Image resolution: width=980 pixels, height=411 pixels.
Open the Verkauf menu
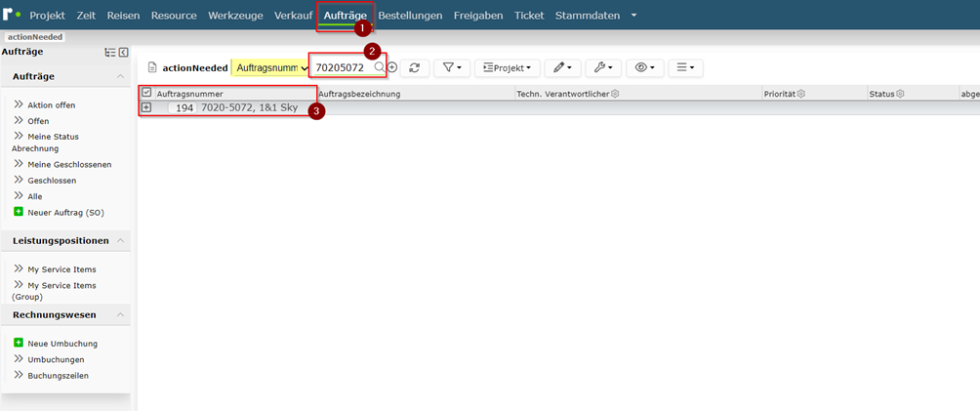click(293, 16)
